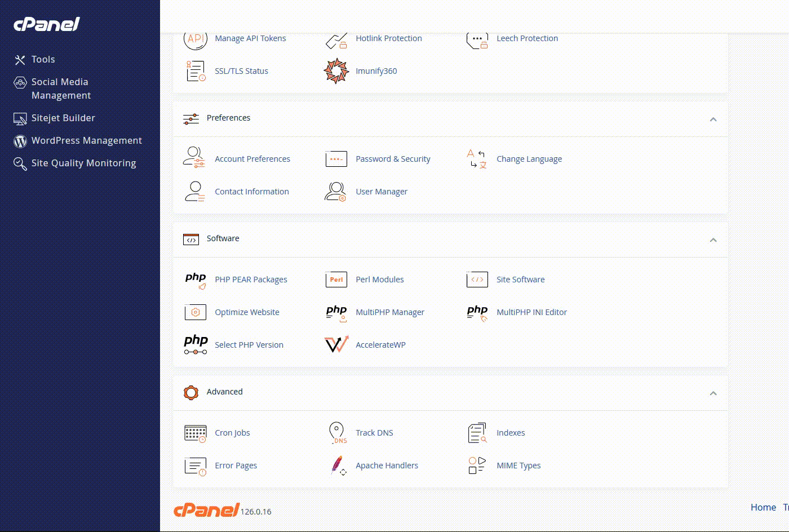This screenshot has width=789, height=532.
Task: Click the Home footer link
Action: 763,507
